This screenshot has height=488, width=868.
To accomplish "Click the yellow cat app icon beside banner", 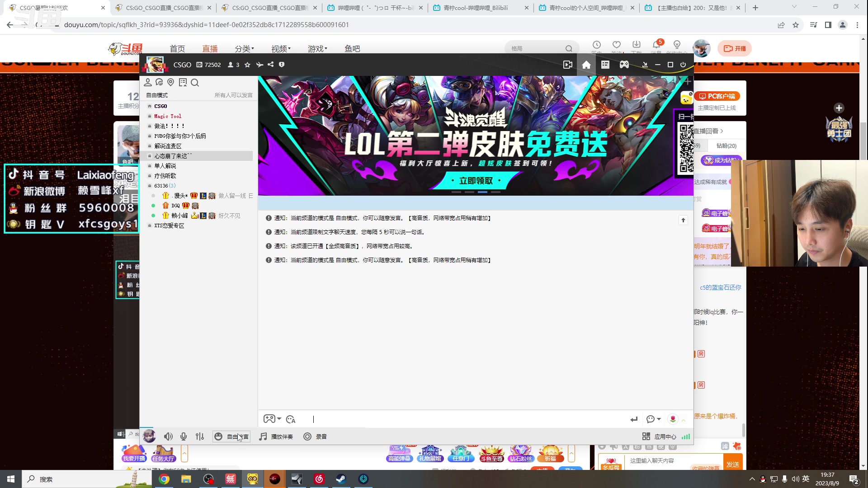I will coord(687,98).
